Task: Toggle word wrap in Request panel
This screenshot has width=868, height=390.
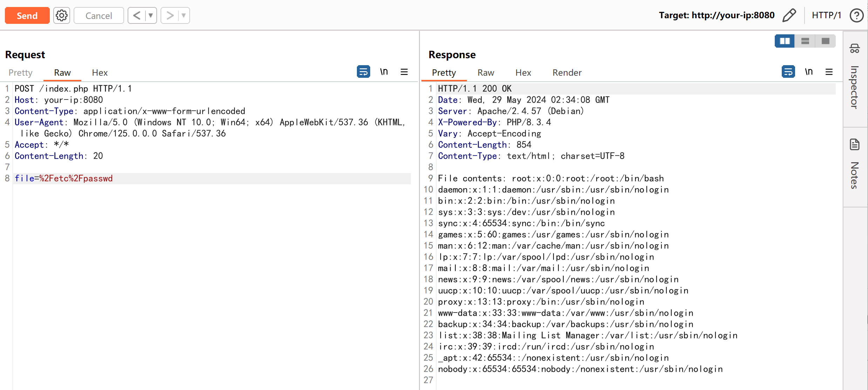Action: click(364, 72)
